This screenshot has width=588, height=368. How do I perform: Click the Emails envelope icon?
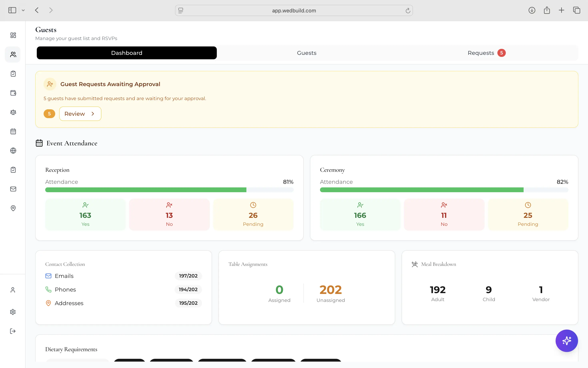pyautogui.click(x=48, y=276)
